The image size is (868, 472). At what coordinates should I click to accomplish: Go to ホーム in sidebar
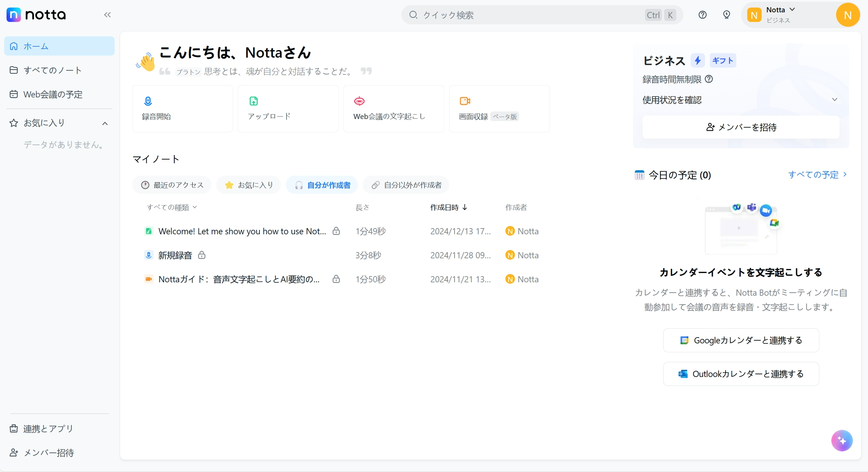pyautogui.click(x=59, y=46)
